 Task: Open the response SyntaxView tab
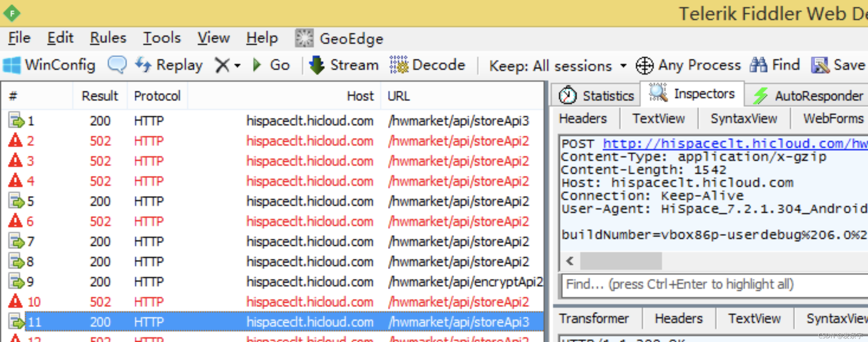(837, 319)
